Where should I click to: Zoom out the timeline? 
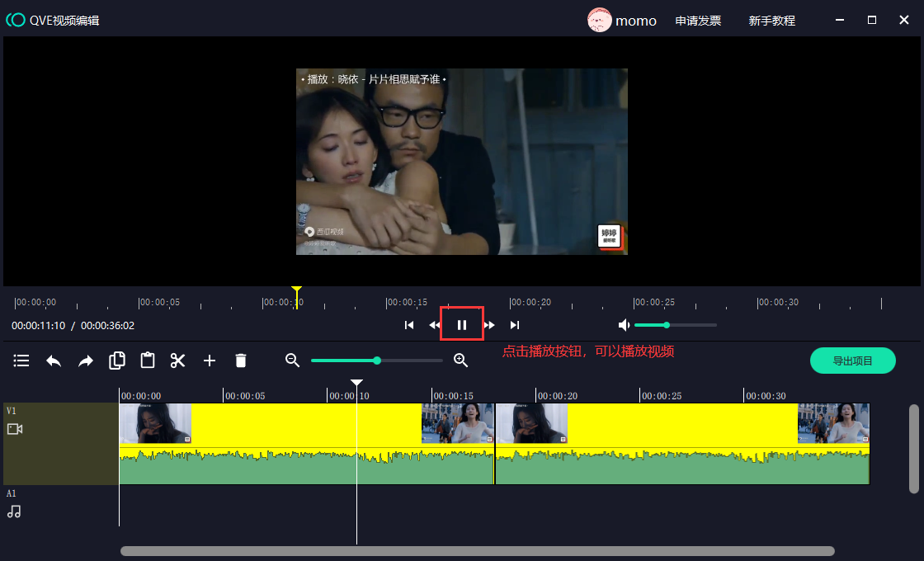(292, 361)
